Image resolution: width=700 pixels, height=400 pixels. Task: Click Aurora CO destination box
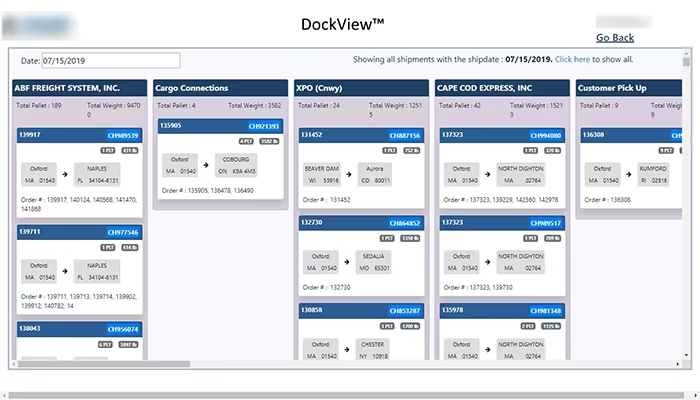(x=375, y=175)
